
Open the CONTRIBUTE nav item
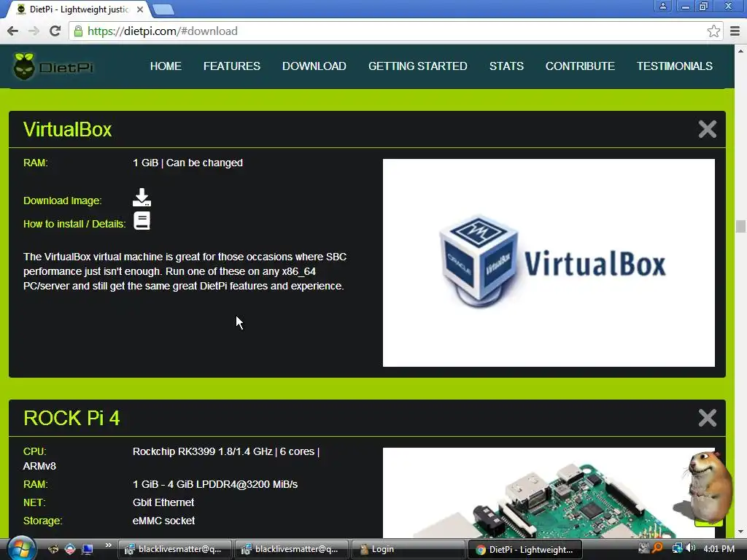pyautogui.click(x=580, y=66)
